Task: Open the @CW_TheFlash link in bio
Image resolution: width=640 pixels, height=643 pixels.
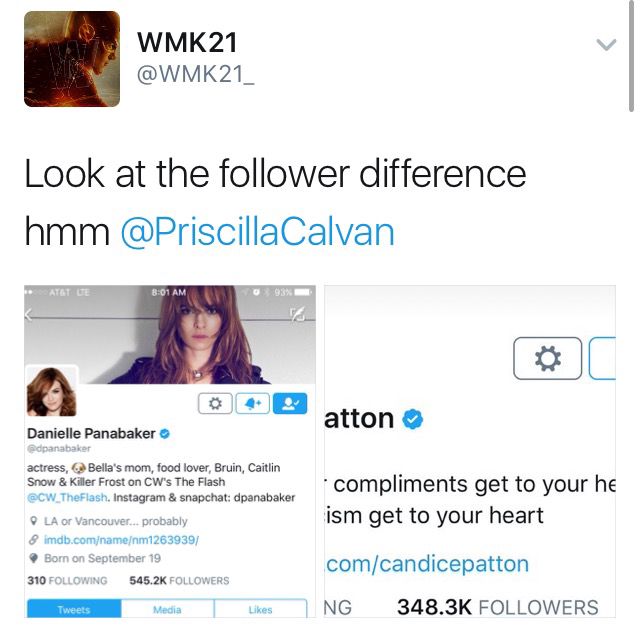Action: 67,498
